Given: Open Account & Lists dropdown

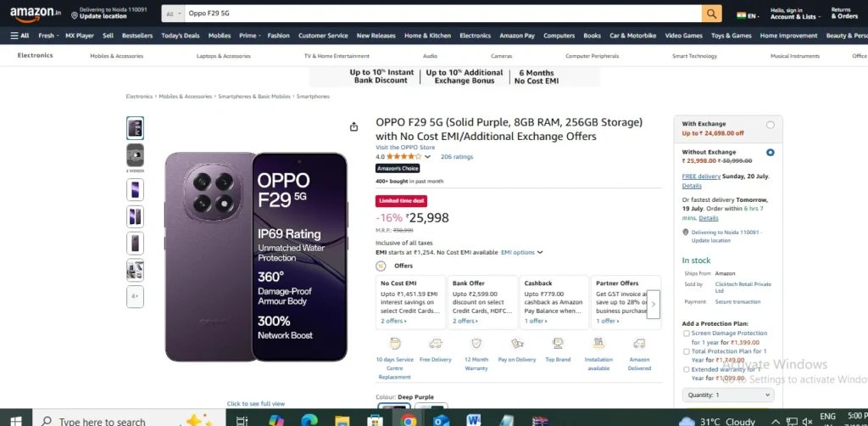Looking at the screenshot, I should [x=795, y=14].
